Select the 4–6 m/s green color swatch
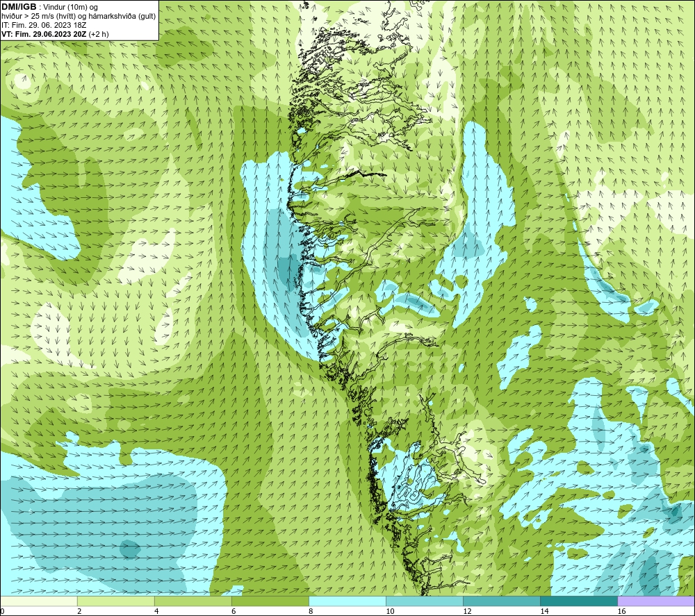Viewport: 695px width, 616px height. click(193, 601)
